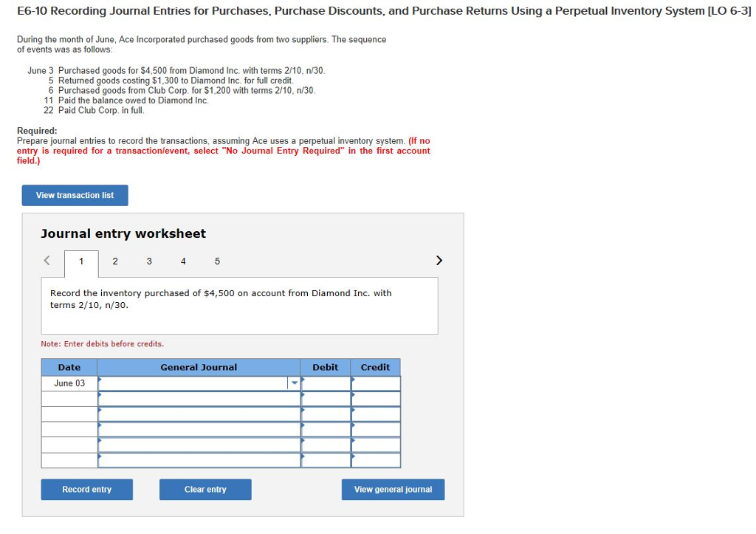756x534 pixels.
Task: Click the first-row Credit amount field
Action: pyautogui.click(x=376, y=383)
